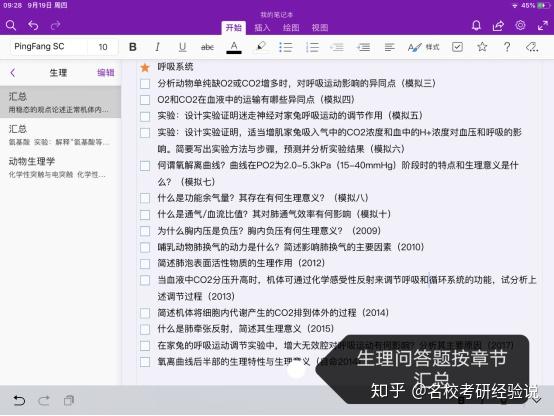Check the 什么是功能余气量 question box
The image size is (554, 416).
tap(145, 198)
